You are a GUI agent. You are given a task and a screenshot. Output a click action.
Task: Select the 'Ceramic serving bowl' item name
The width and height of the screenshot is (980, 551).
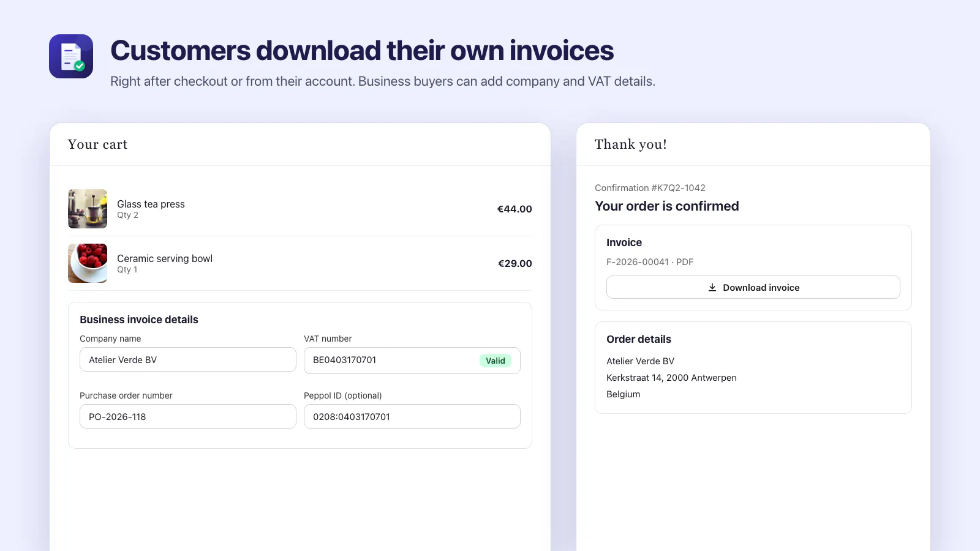(x=165, y=258)
